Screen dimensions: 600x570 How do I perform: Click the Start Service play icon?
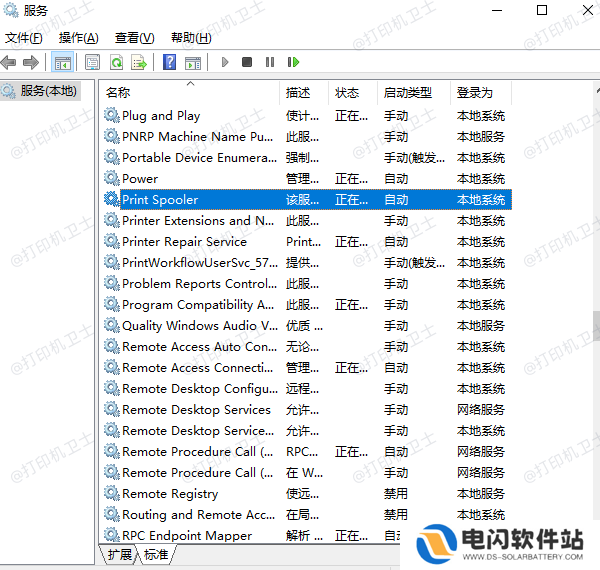[225, 62]
